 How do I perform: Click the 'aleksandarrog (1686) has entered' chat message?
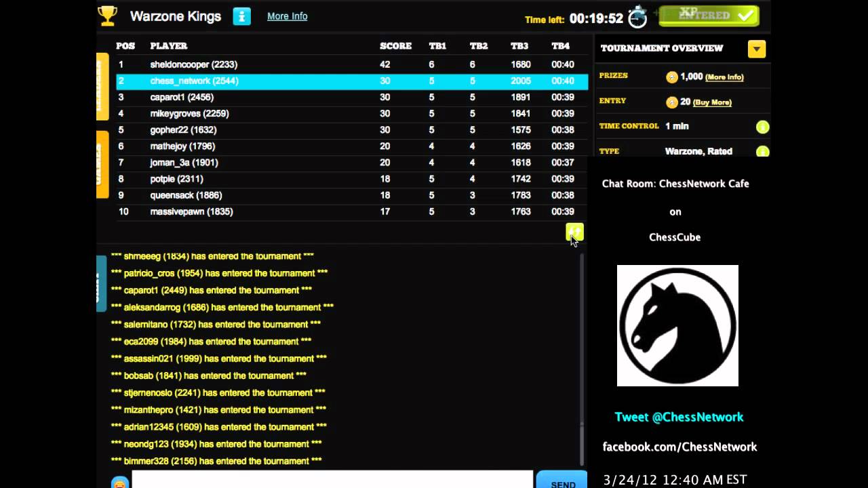(x=222, y=307)
